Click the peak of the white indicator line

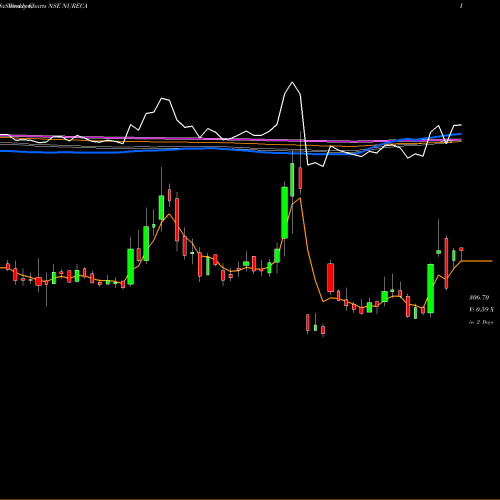[292, 82]
